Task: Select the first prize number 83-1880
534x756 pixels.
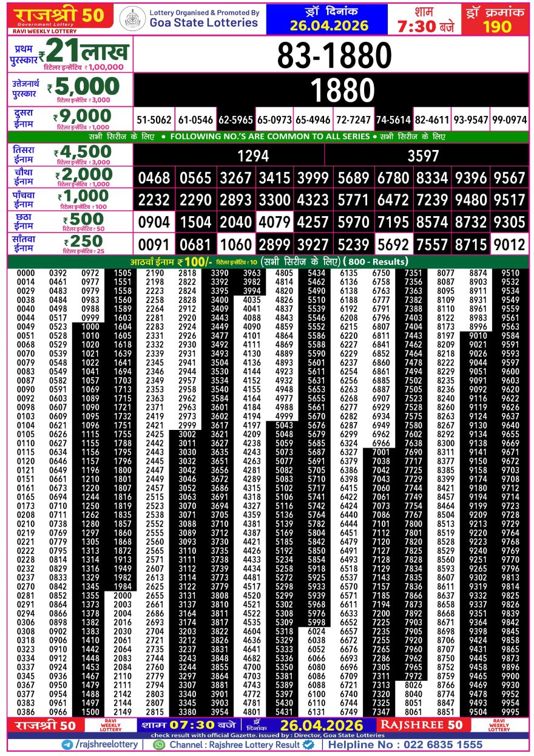Action: point(334,56)
